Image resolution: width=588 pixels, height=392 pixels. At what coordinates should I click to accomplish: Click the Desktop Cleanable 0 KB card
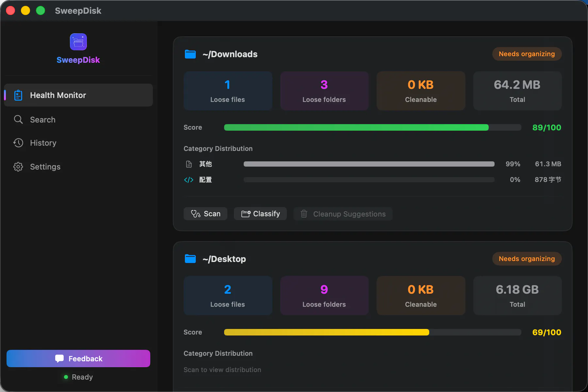(421, 296)
